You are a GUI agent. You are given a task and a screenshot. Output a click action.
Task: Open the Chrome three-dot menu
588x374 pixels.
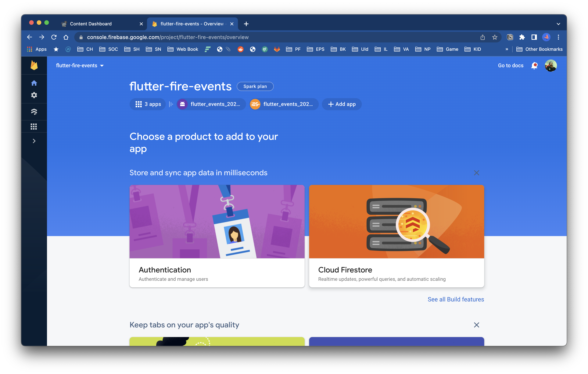coord(558,37)
